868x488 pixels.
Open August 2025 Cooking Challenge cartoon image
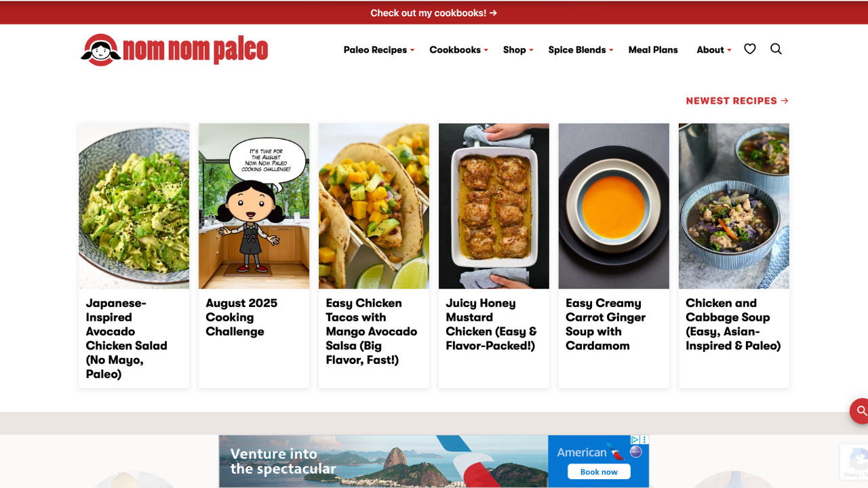click(254, 206)
